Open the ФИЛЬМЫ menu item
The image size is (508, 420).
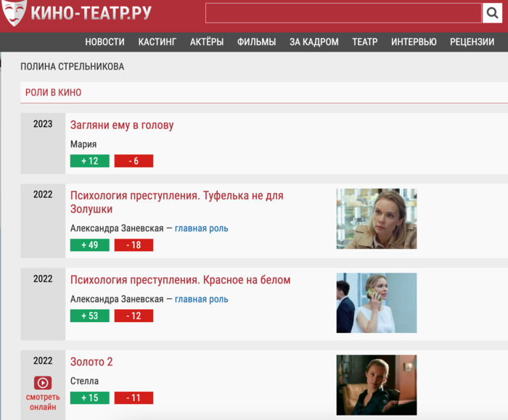[x=256, y=42]
